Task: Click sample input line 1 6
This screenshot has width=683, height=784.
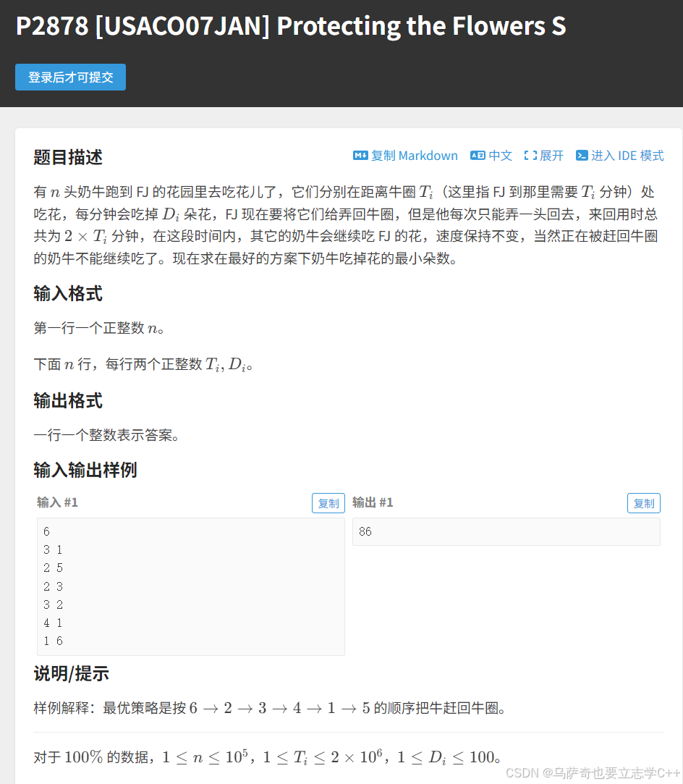Action: (x=53, y=641)
